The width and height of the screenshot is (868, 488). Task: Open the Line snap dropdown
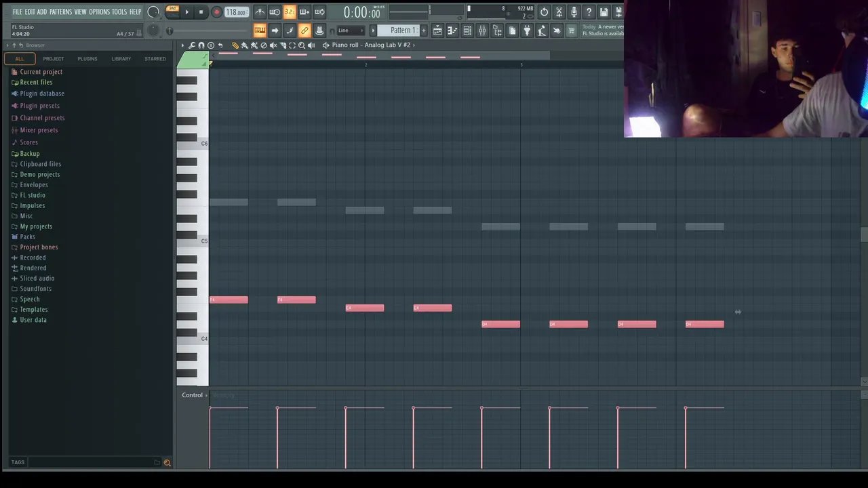click(x=351, y=30)
